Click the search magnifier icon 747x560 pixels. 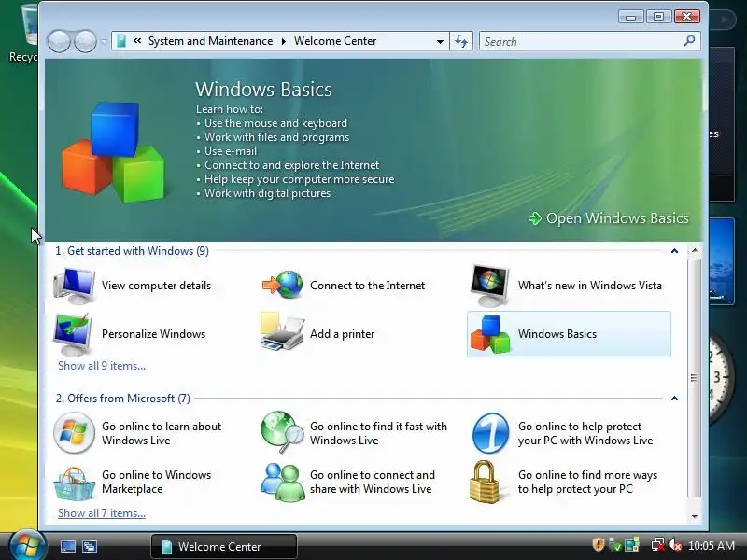689,41
